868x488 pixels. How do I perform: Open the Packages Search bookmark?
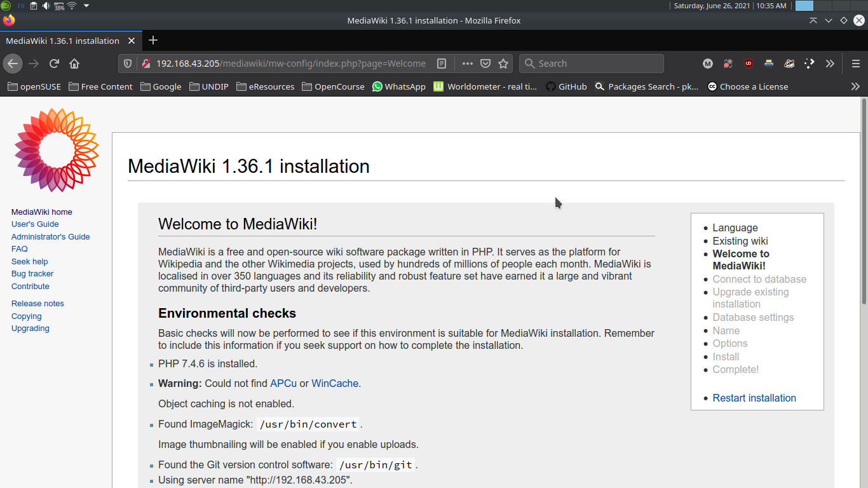click(x=647, y=86)
